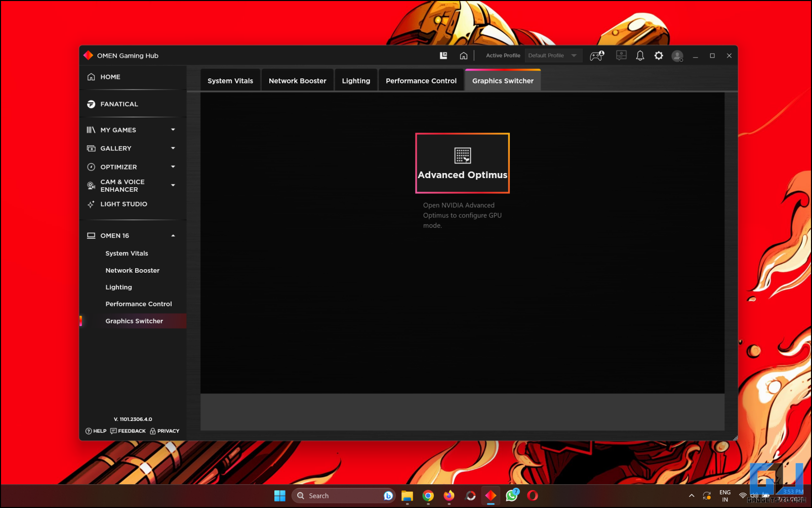Click the Open NVIDIA Advanced Optimus description
The height and width of the screenshot is (508, 812).
pos(463,216)
